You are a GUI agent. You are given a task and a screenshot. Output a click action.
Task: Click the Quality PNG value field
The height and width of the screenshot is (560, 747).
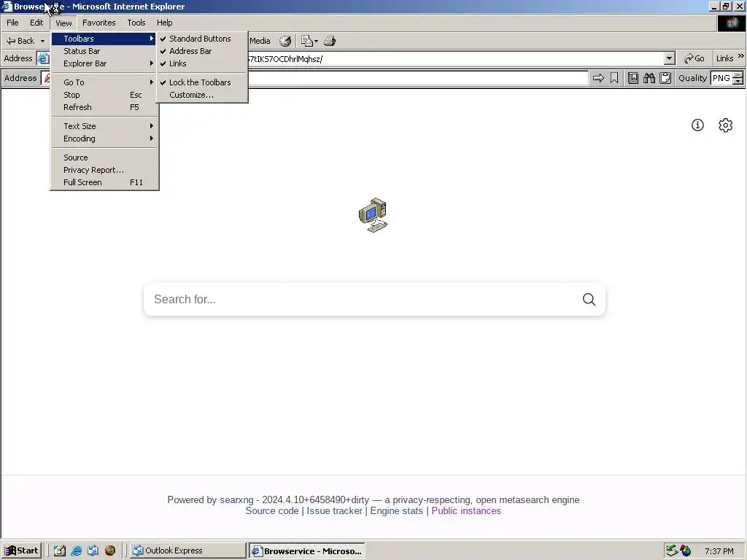coord(721,78)
